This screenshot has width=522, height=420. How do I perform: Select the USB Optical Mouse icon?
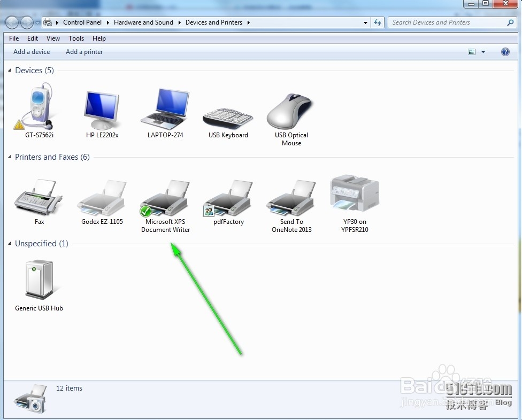pyautogui.click(x=289, y=111)
